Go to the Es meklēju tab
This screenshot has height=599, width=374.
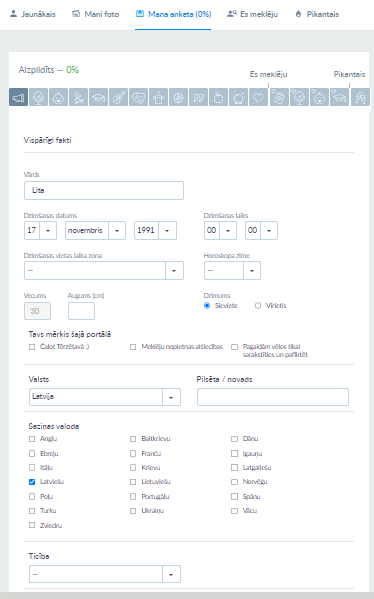click(253, 14)
